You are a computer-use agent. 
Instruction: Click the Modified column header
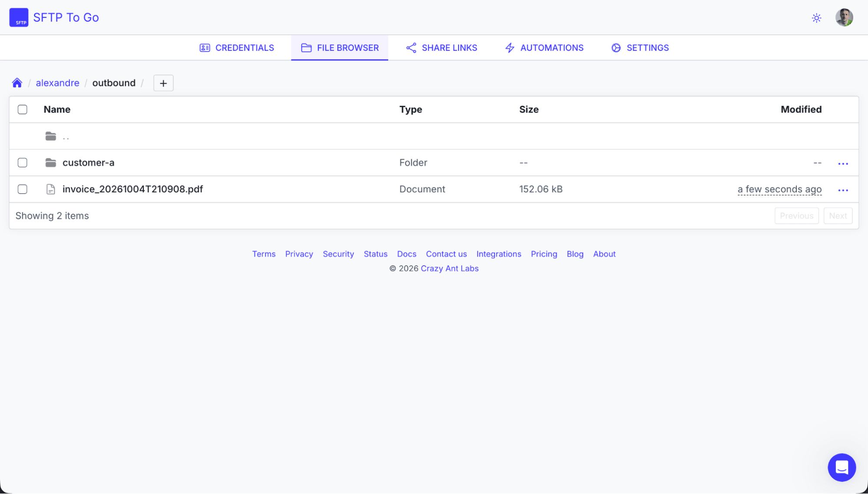coord(801,109)
